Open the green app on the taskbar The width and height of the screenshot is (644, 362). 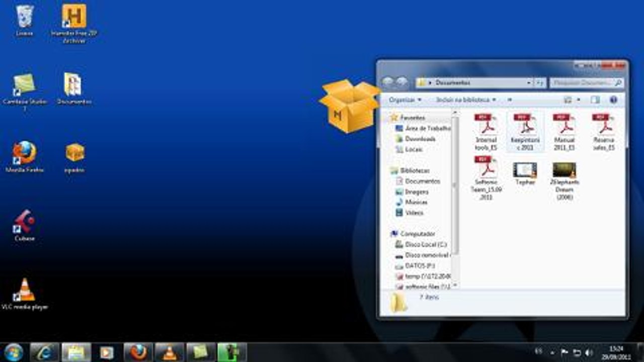(232, 352)
